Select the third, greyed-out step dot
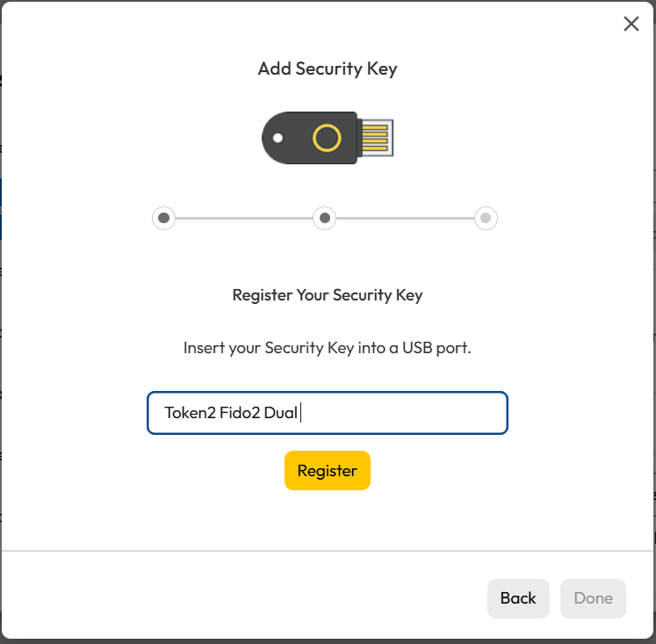656x644 pixels. [486, 218]
